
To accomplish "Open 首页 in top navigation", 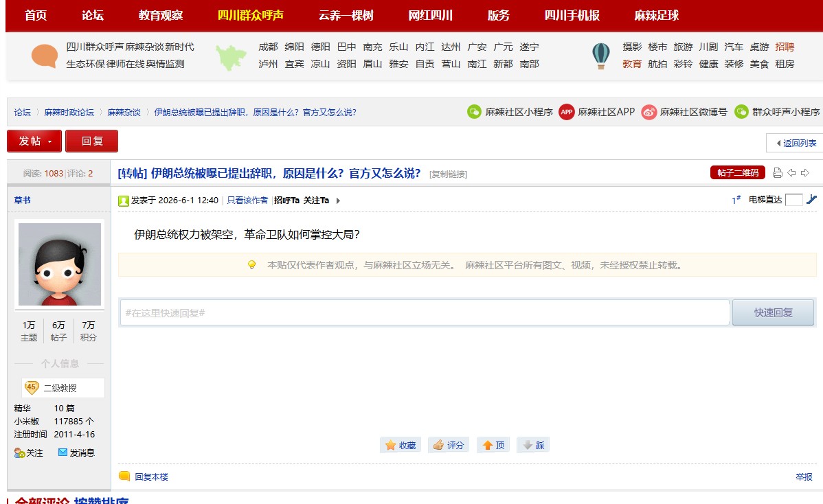I will click(36, 15).
